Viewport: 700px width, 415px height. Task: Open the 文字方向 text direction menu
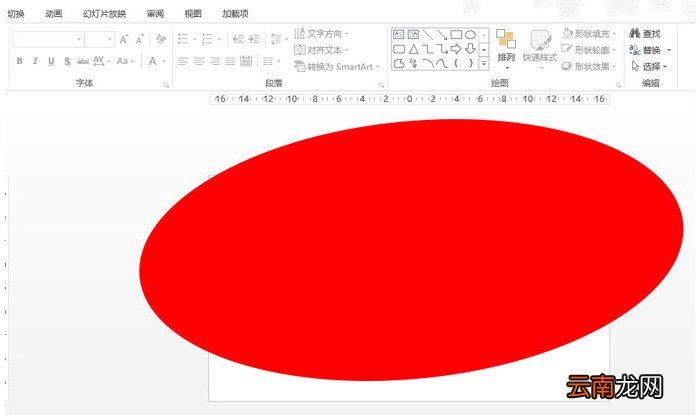coord(321,34)
